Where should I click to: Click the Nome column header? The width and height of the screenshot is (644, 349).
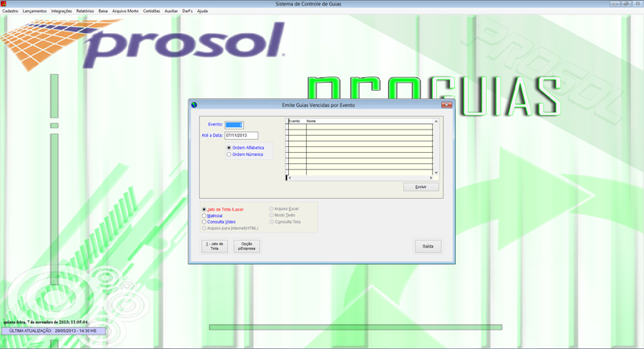tap(369, 121)
